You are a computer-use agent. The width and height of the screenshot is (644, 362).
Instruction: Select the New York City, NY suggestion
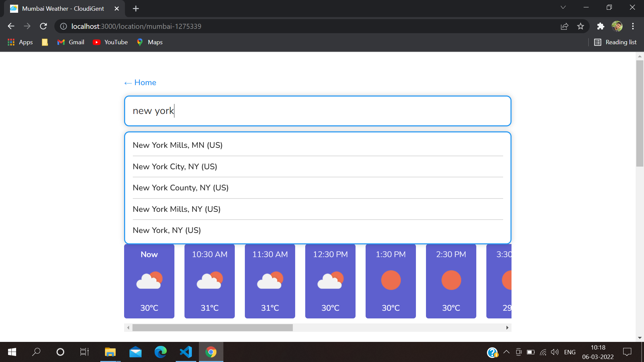[x=175, y=167]
